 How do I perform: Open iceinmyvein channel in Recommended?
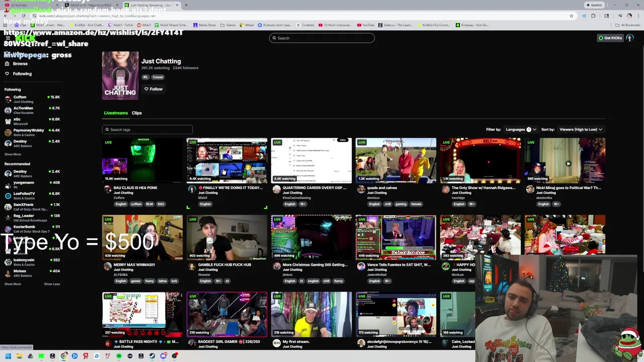(32, 262)
